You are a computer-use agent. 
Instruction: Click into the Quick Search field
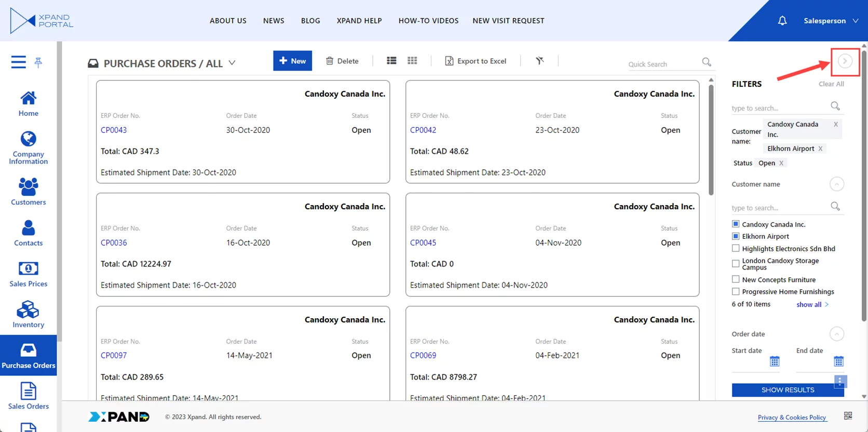662,64
